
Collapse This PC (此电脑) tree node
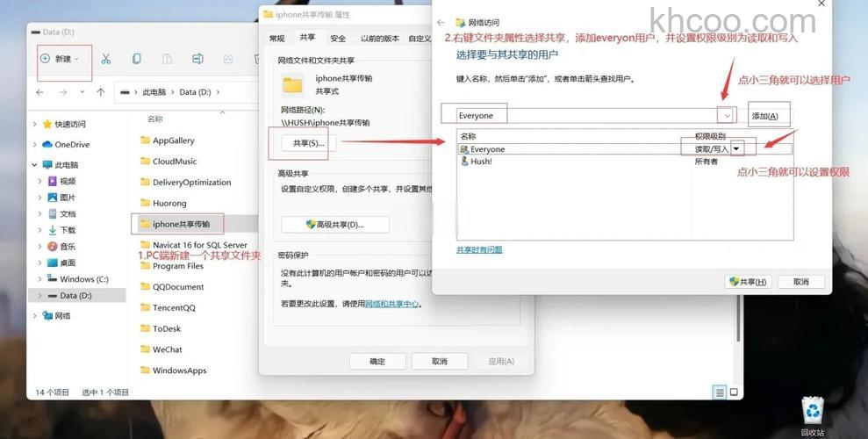point(35,165)
